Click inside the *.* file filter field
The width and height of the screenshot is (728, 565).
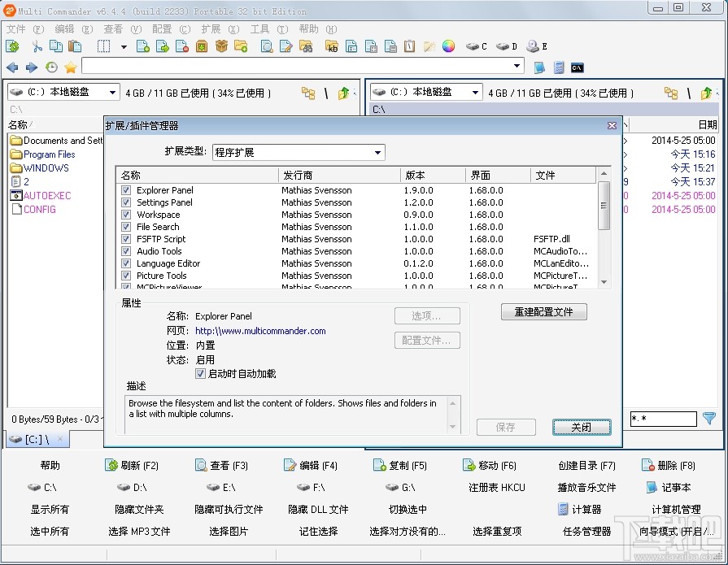(x=663, y=419)
